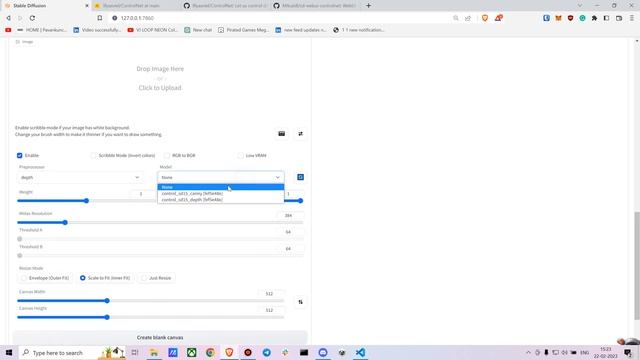Viewport: 640px width, 360px height.
Task: Open Chrome from the taskbar
Action: click(210, 353)
